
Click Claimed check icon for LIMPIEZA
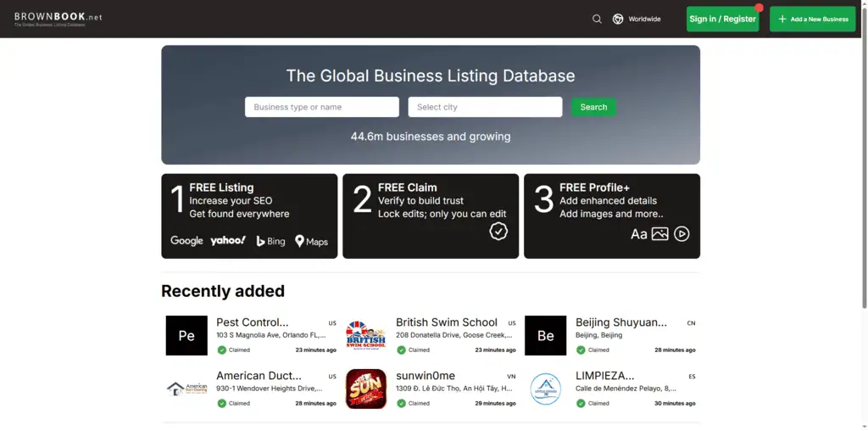click(581, 403)
